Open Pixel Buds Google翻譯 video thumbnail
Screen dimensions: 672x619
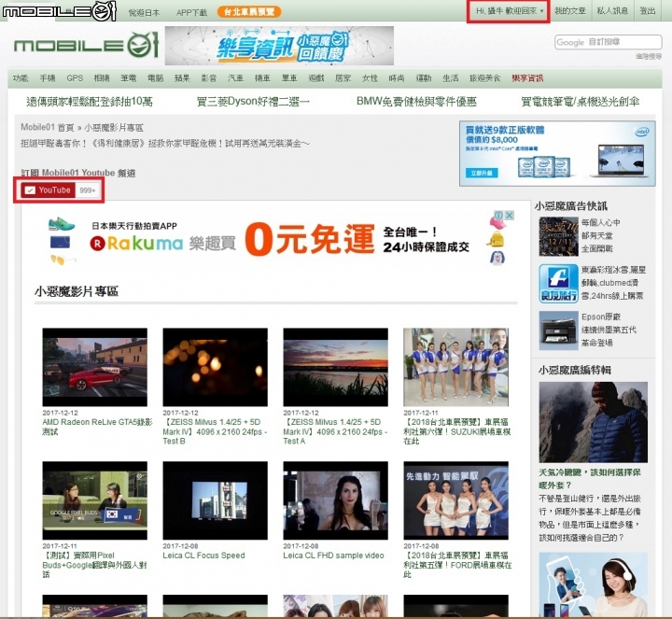pyautogui.click(x=94, y=500)
